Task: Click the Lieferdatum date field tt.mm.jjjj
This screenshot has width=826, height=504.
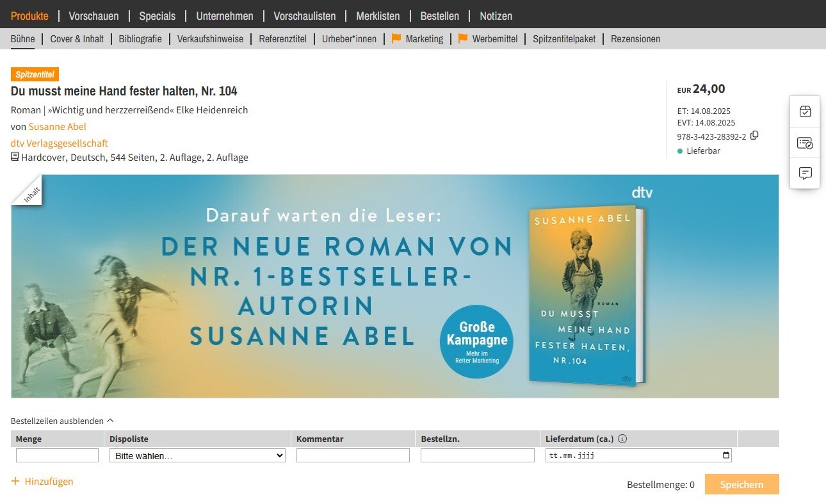Action: [638, 455]
